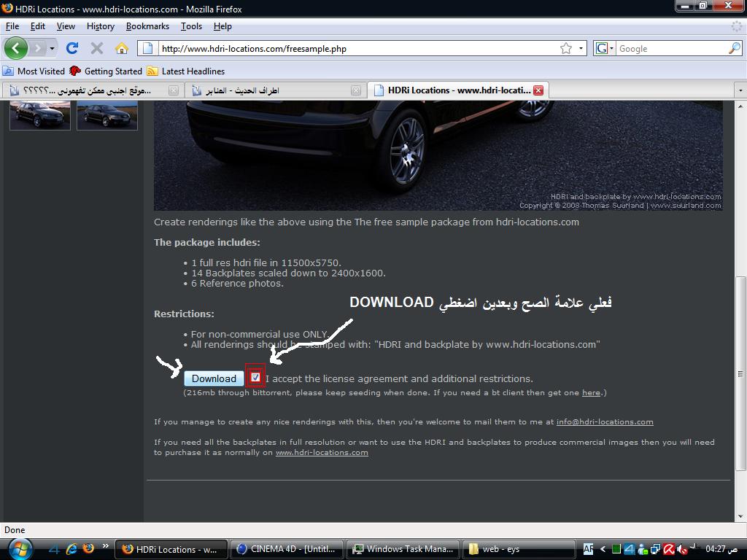Click the info@hdri-locations.com email link
Screen dimensions: 747x560
[605, 422]
